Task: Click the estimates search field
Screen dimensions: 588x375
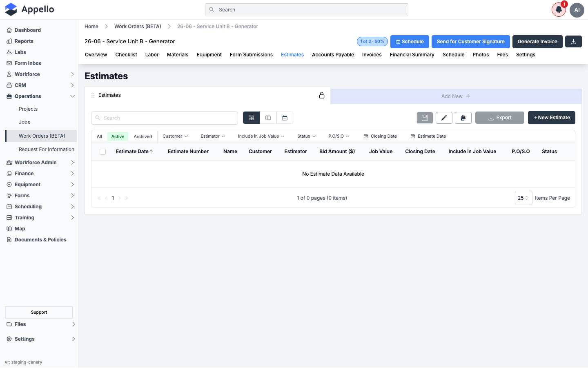Action: click(x=165, y=118)
